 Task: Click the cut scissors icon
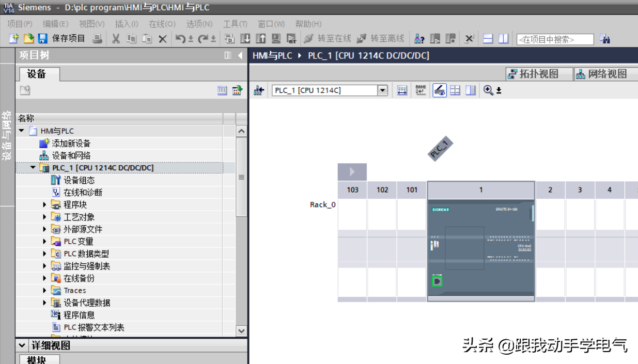click(116, 39)
